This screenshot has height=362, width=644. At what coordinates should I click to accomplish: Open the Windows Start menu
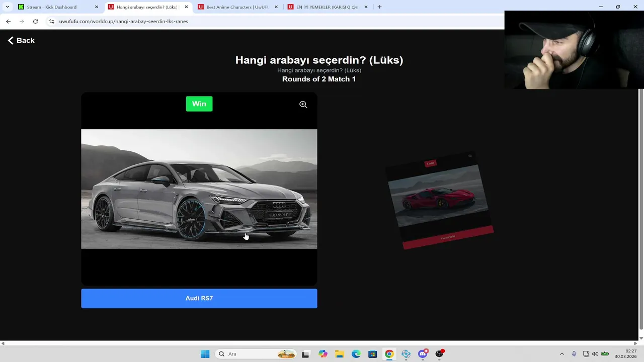click(x=205, y=354)
